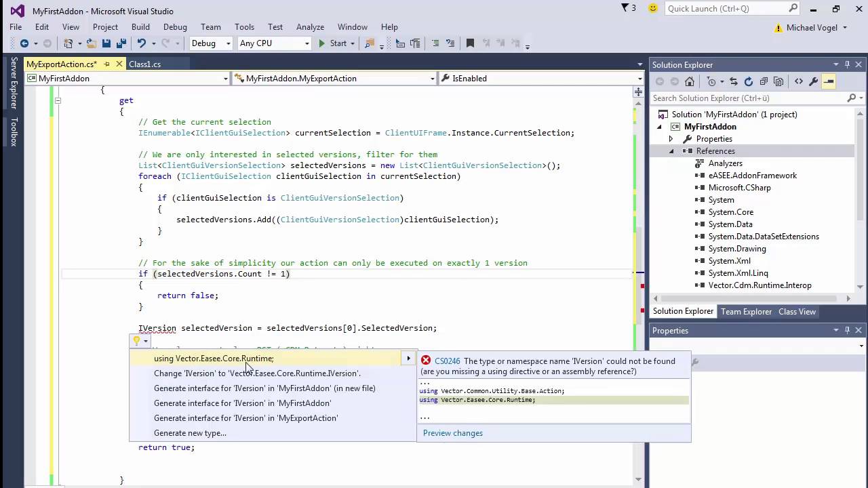
Task: Toggle auto-hide pin on Solution Explorer panel
Action: click(847, 64)
